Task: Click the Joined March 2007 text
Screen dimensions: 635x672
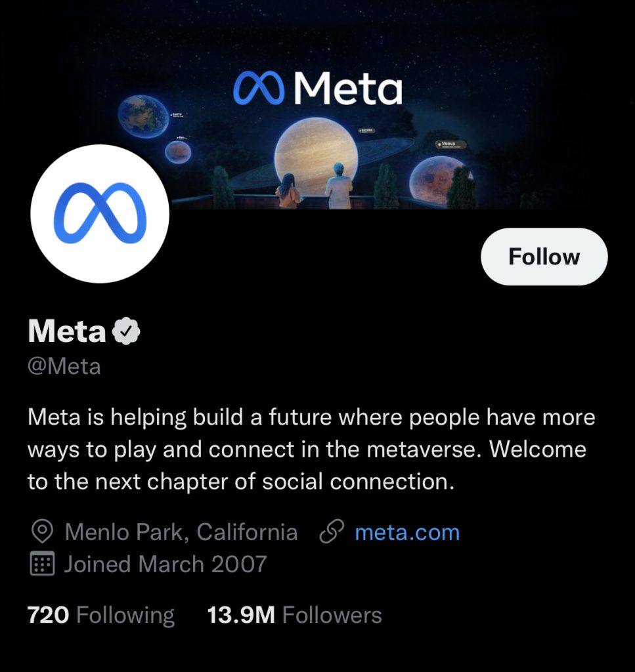Action: point(165,564)
